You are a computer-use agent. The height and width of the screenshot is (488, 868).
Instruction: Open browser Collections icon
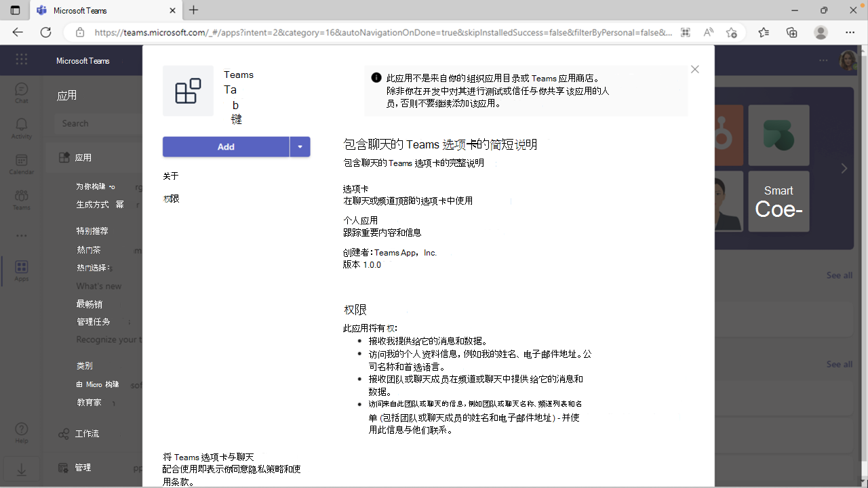[x=791, y=33]
